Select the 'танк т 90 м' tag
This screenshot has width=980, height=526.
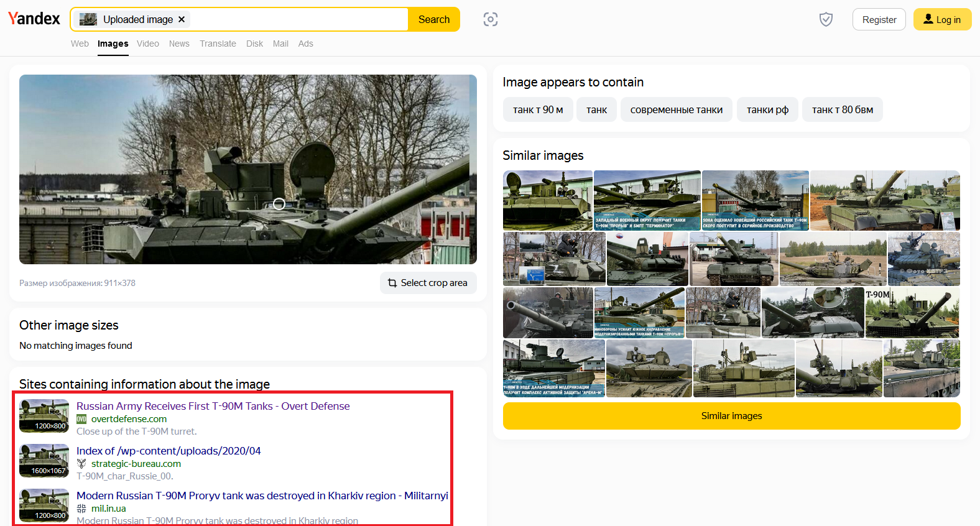tap(538, 109)
